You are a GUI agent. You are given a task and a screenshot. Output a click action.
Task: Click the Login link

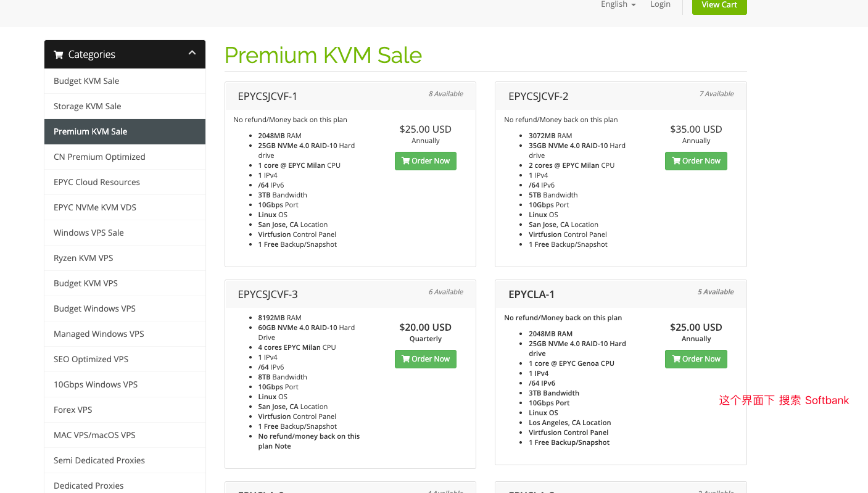coord(660,4)
